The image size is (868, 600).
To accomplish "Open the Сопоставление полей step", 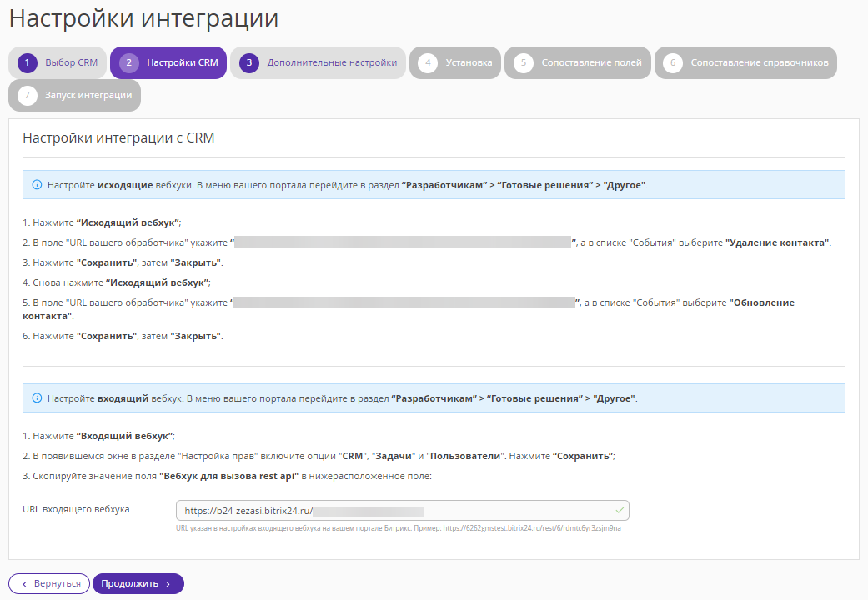I will click(x=577, y=62).
